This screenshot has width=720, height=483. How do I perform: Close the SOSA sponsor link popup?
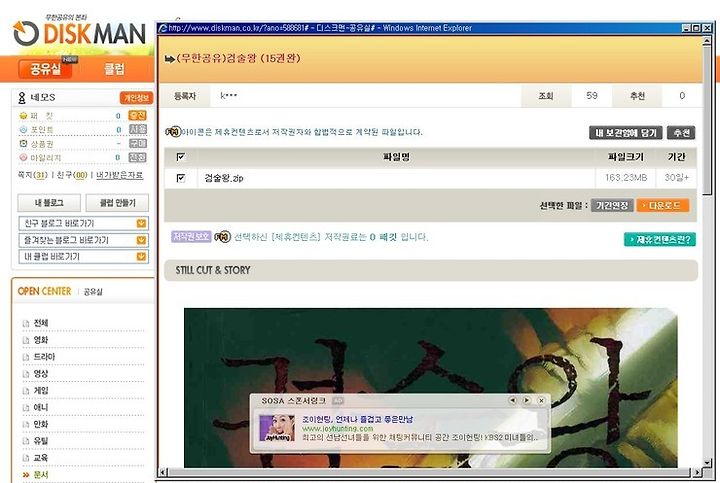pyautogui.click(x=541, y=400)
